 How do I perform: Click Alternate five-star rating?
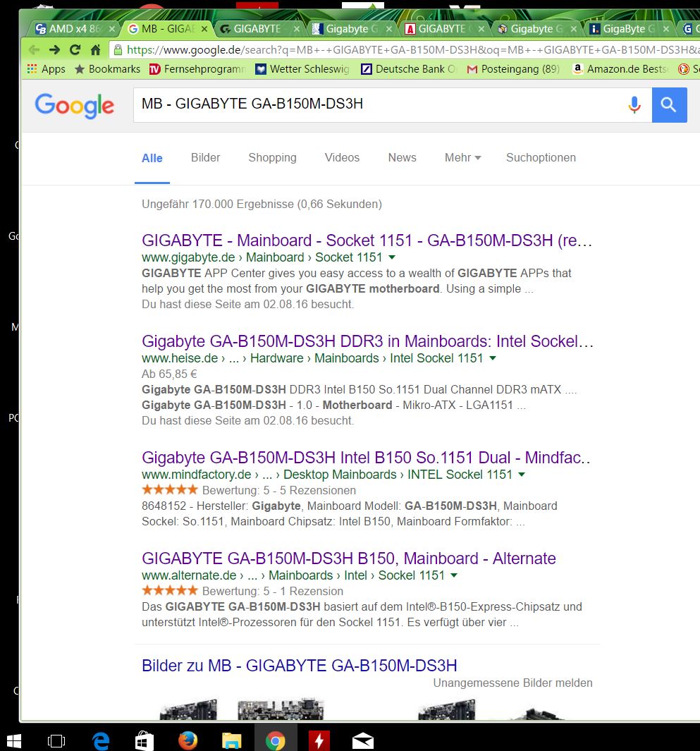(170, 590)
